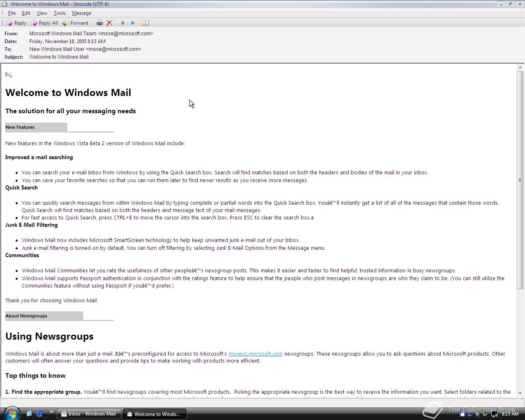Open the Edit menu
Viewport: 525px width, 420px height.
pyautogui.click(x=26, y=13)
